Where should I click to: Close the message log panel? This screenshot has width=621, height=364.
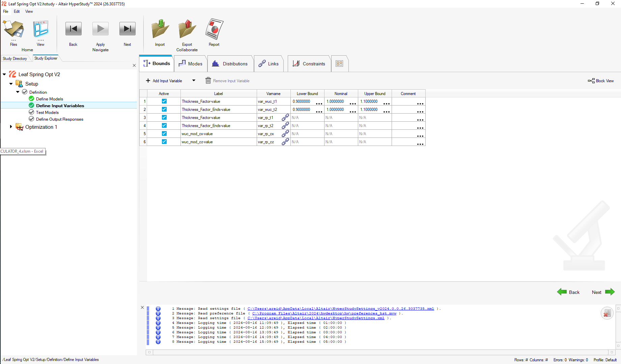pos(142,307)
